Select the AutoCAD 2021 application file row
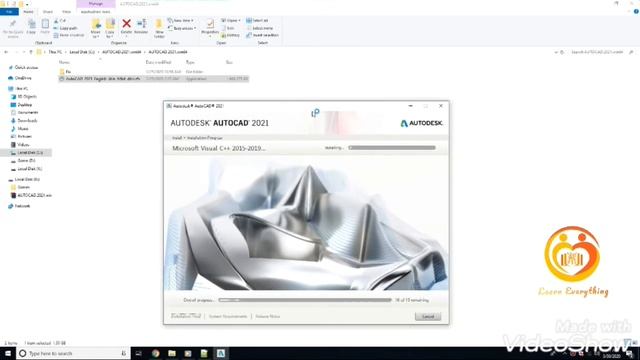The height and width of the screenshot is (360, 640). click(153, 79)
